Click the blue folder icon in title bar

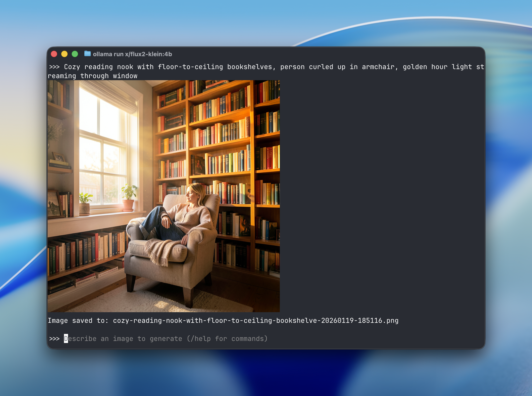[x=87, y=54]
